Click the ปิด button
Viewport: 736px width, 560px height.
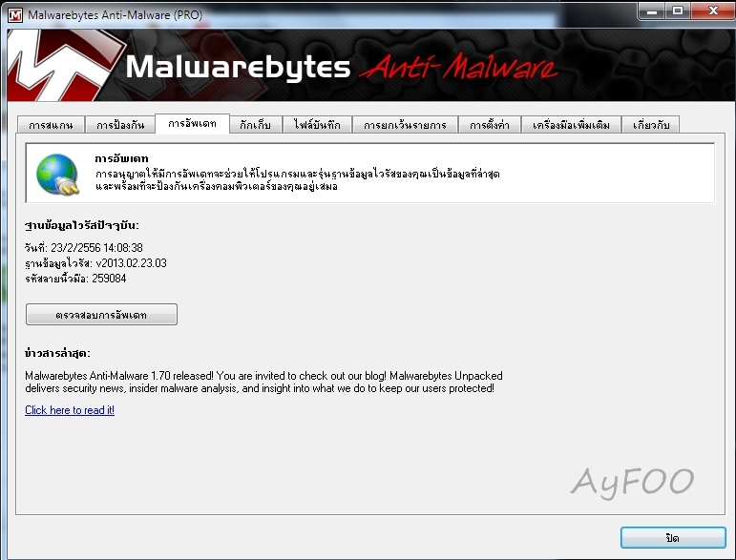coord(673,537)
